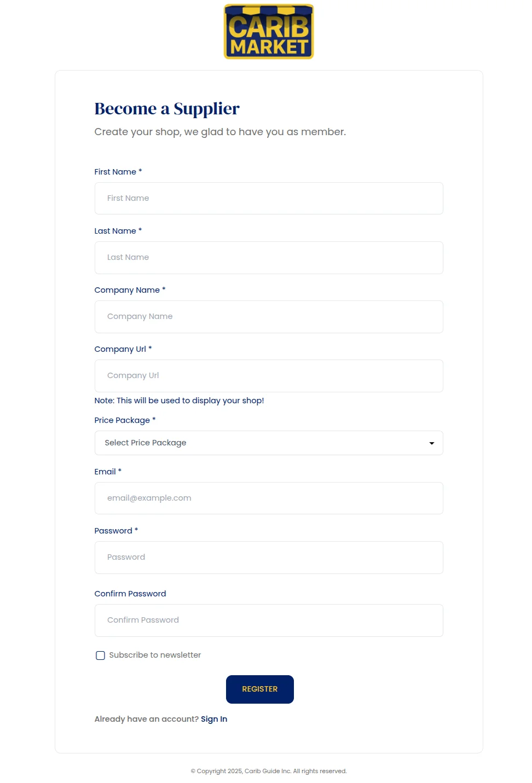The width and height of the screenshot is (532, 783).
Task: Submit the form with Register button
Action: point(260,689)
